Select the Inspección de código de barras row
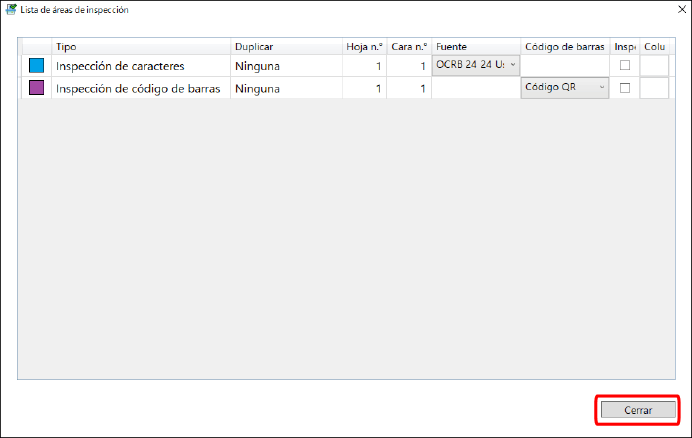This screenshot has width=692, height=438. click(x=138, y=88)
